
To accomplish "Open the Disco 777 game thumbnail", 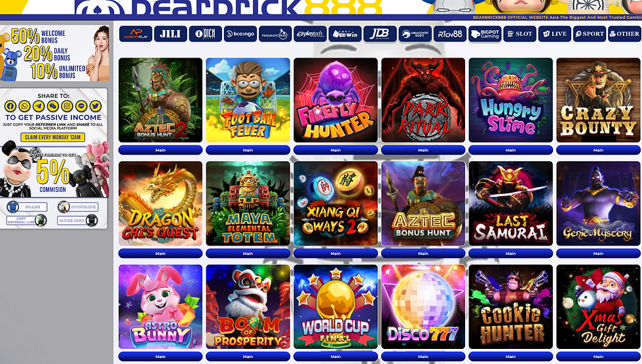I will point(423,307).
